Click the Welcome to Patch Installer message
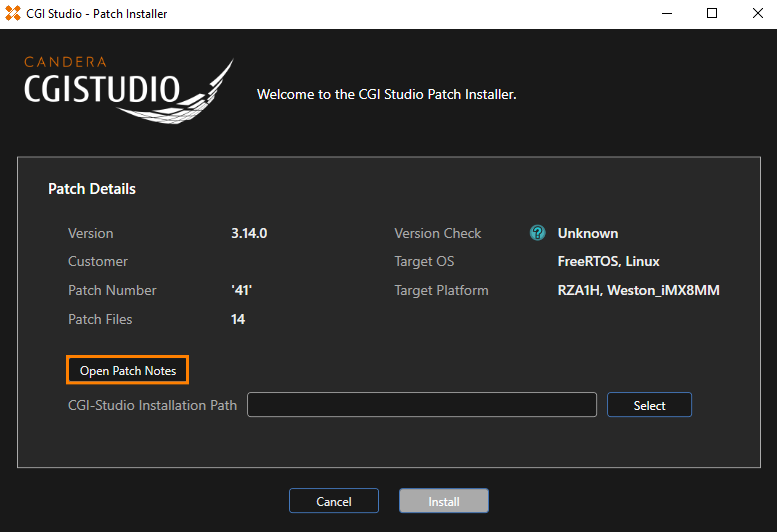777x532 pixels. pos(387,94)
